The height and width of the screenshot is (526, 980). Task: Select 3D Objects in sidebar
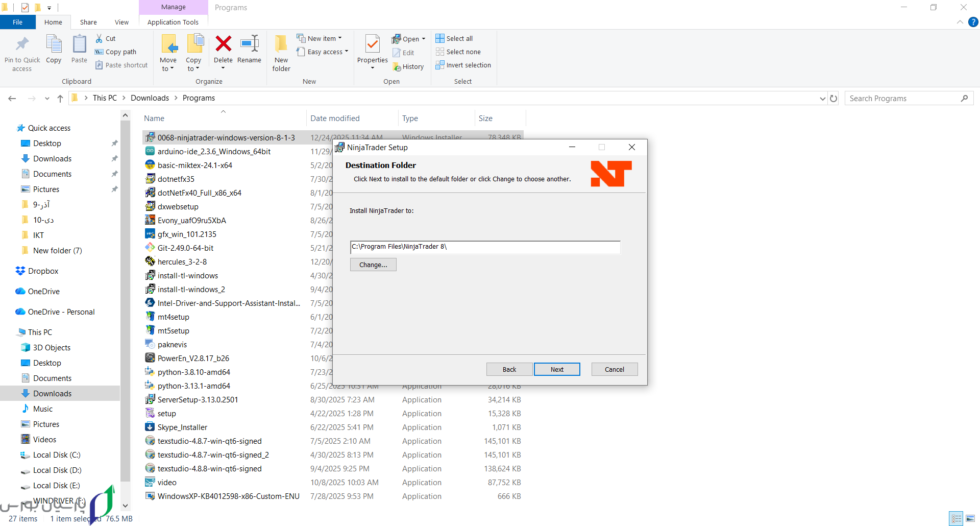coord(52,347)
